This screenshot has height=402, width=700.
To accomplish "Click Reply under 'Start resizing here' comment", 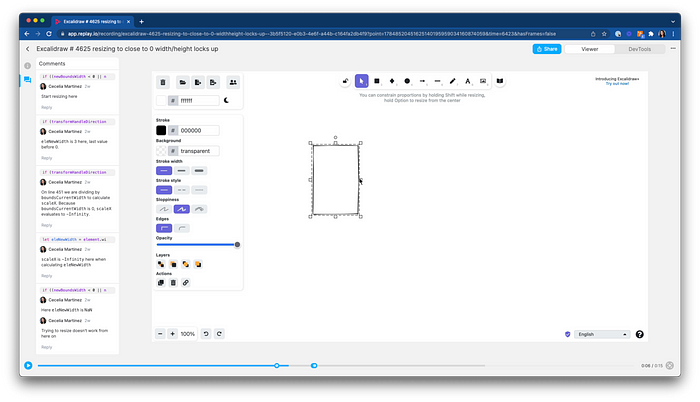I will tap(47, 107).
